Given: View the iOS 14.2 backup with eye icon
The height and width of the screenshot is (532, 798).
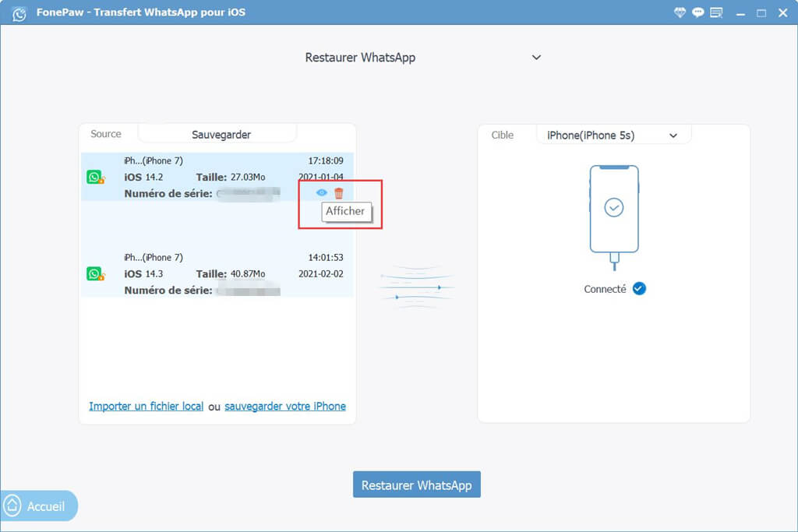Looking at the screenshot, I should pyautogui.click(x=322, y=192).
